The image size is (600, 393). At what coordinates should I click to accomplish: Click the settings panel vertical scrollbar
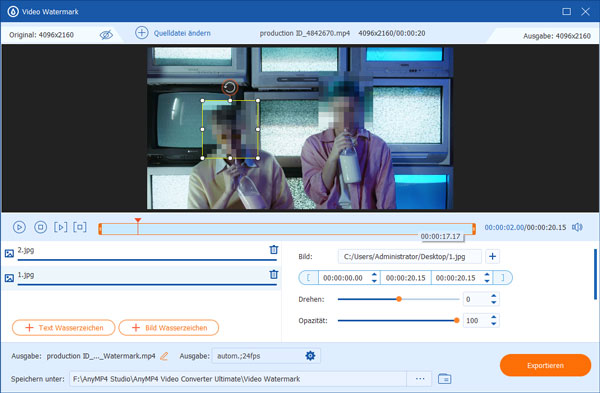coord(595,274)
